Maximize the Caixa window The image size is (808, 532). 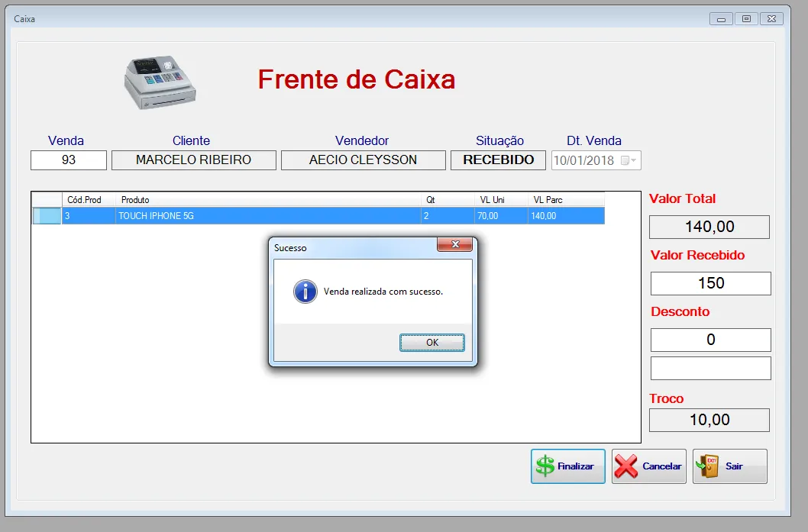[746, 19]
